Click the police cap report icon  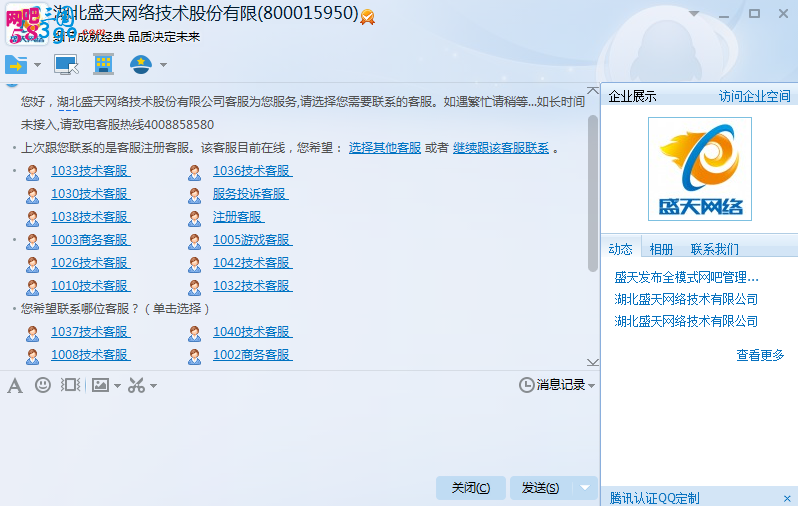click(x=141, y=65)
